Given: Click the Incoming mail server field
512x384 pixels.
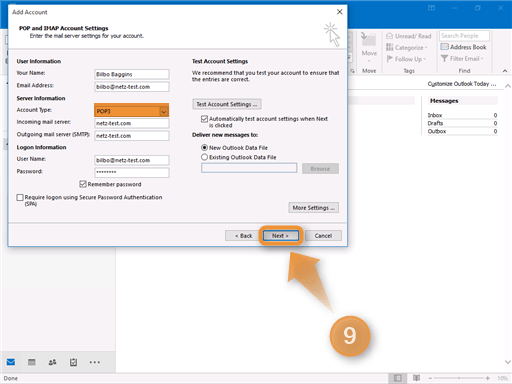Looking at the screenshot, I should 132,123.
